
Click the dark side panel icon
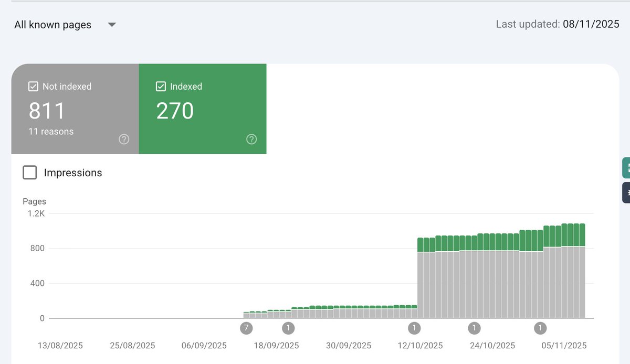[x=626, y=192]
